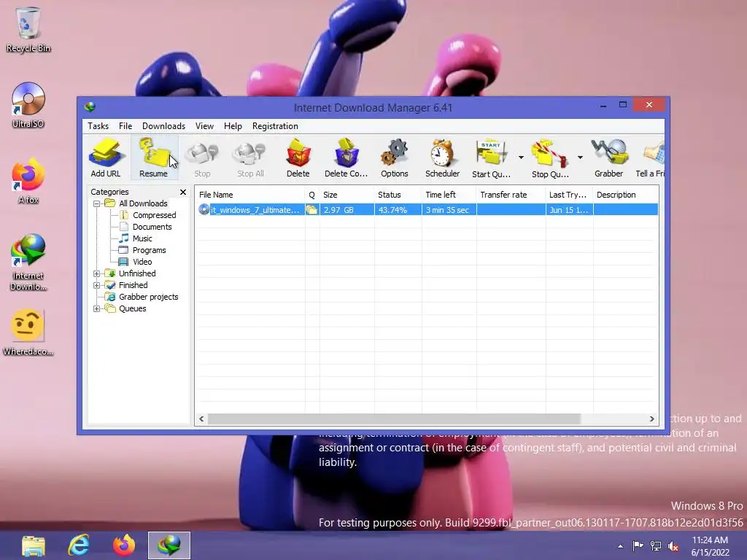The image size is (747, 560).
Task: Select Grabber projects in the tree
Action: point(148,297)
